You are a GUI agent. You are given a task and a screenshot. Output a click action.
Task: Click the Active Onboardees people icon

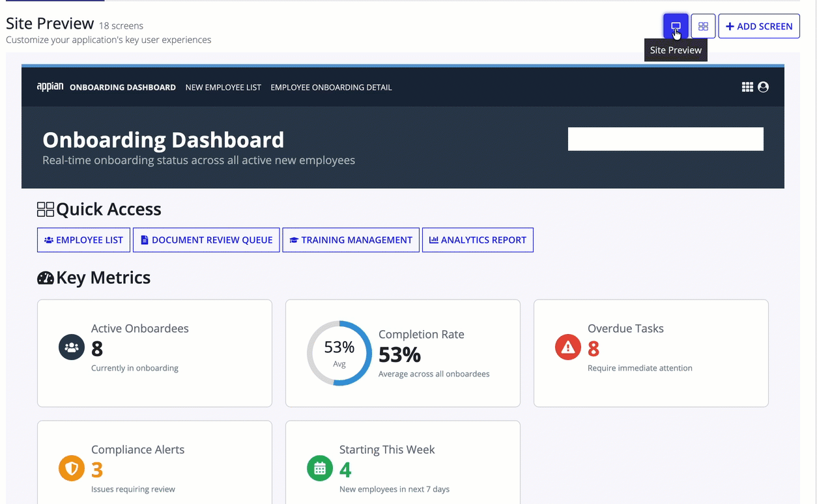point(72,347)
